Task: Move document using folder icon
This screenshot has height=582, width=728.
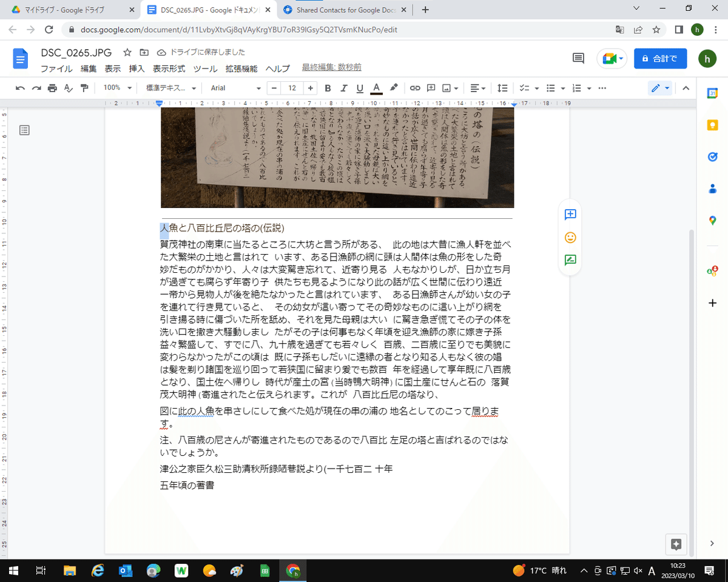Action: click(144, 52)
